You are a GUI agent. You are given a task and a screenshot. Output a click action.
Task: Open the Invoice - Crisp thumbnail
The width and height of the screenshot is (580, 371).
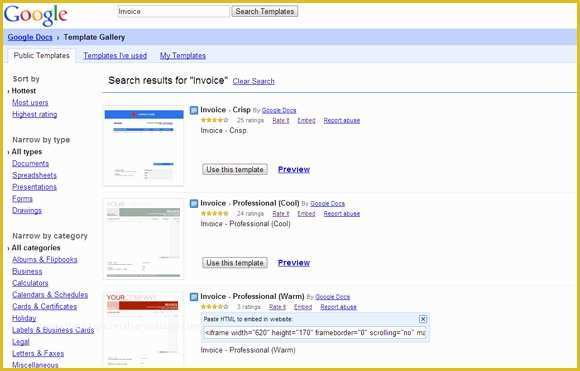pyautogui.click(x=144, y=146)
